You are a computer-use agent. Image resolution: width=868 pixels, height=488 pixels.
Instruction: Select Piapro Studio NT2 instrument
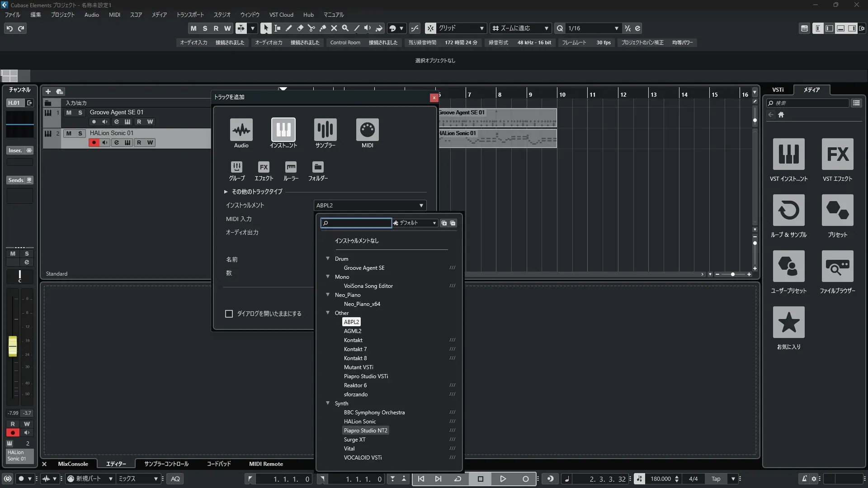(x=365, y=431)
